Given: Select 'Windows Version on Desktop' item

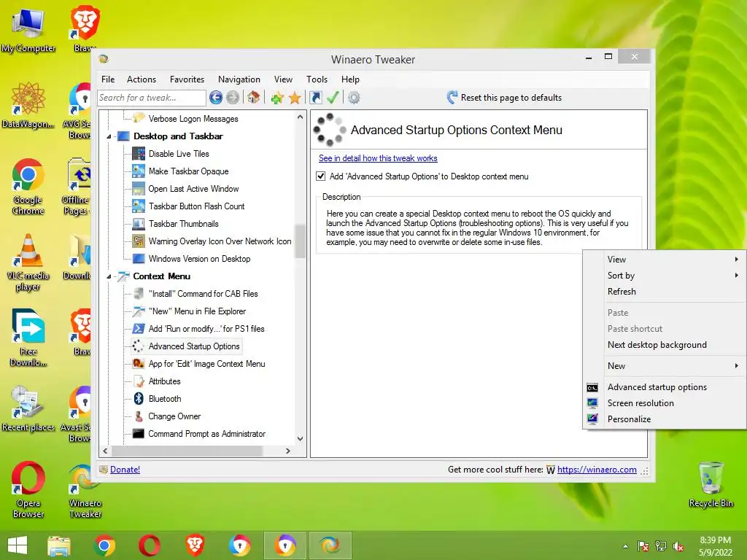Looking at the screenshot, I should tap(199, 259).
